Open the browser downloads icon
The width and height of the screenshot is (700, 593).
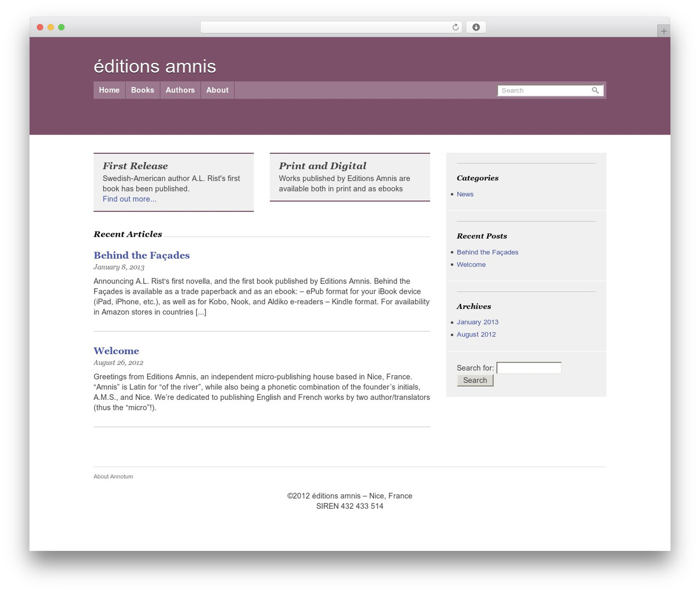476,27
